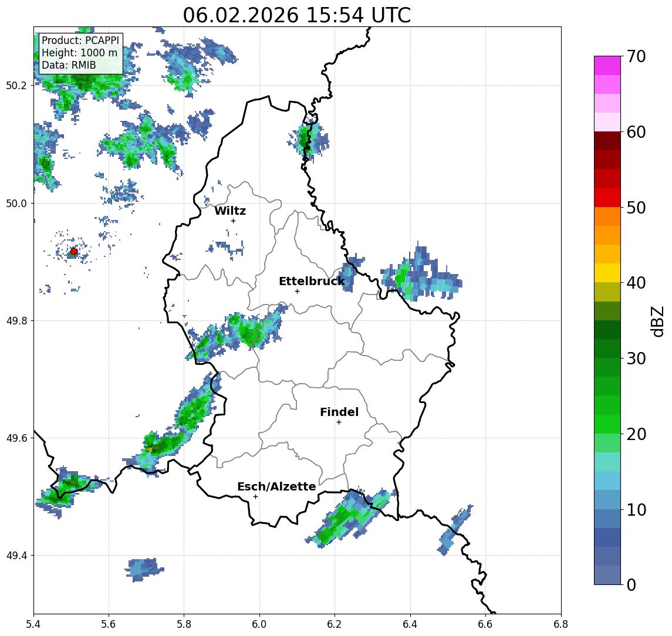Click the red radar location marker
Screen dimensions: 672x636
[74, 252]
